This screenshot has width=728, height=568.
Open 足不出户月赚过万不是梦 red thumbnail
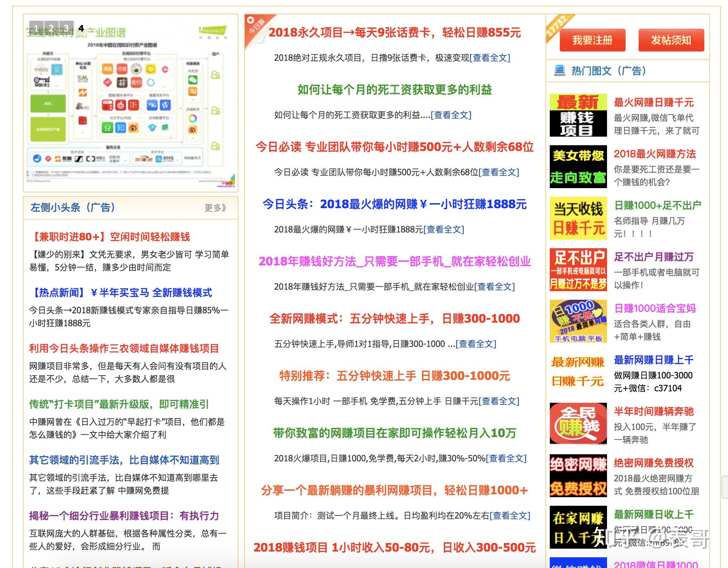(578, 270)
